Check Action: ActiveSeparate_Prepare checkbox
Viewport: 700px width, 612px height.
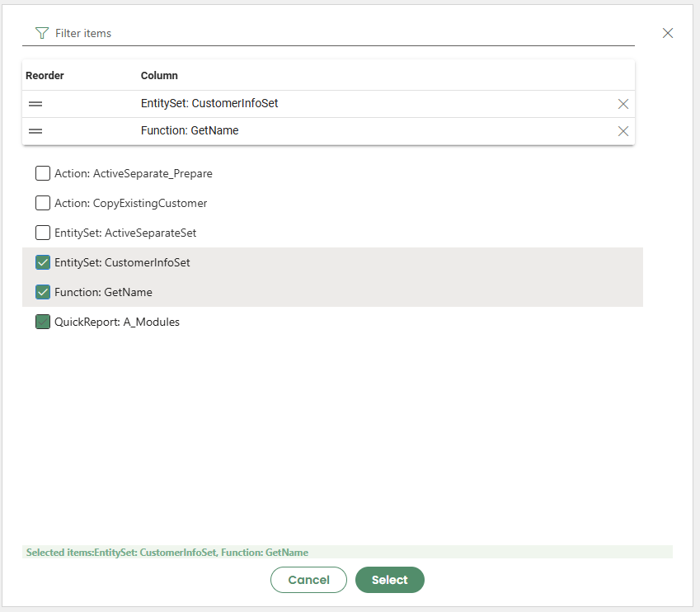[x=43, y=173]
